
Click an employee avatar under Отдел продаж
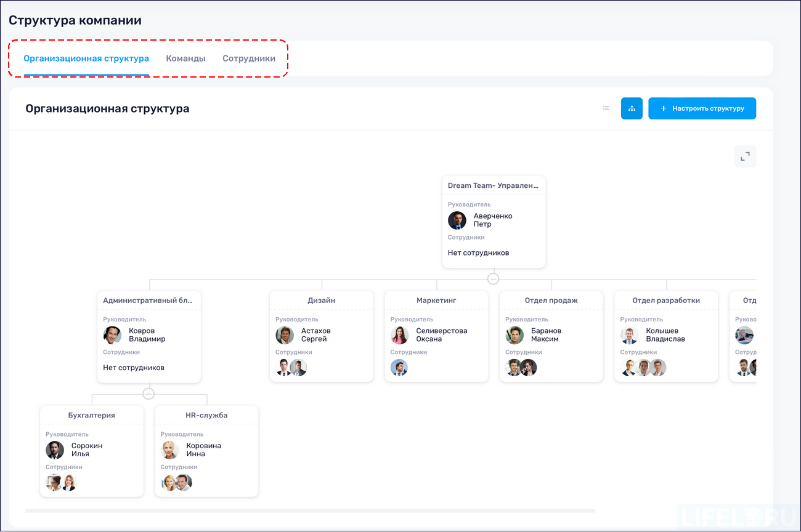pyautogui.click(x=514, y=368)
